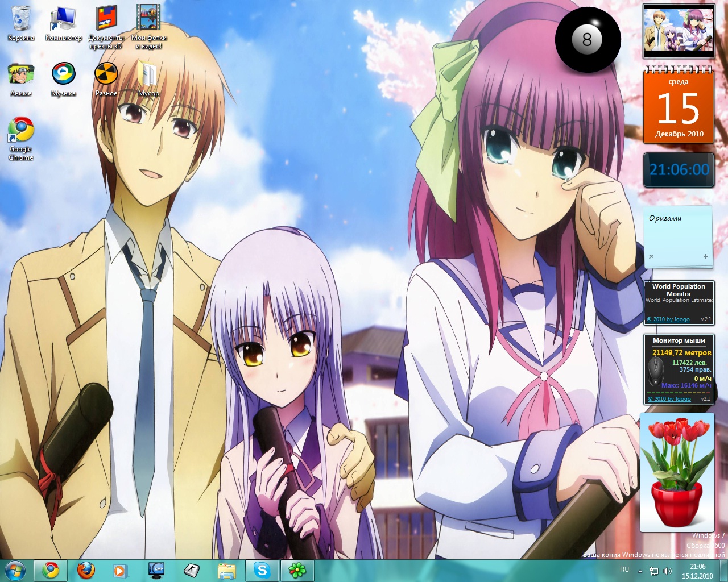Open the network tray icon
The width and height of the screenshot is (728, 582).
[654, 571]
